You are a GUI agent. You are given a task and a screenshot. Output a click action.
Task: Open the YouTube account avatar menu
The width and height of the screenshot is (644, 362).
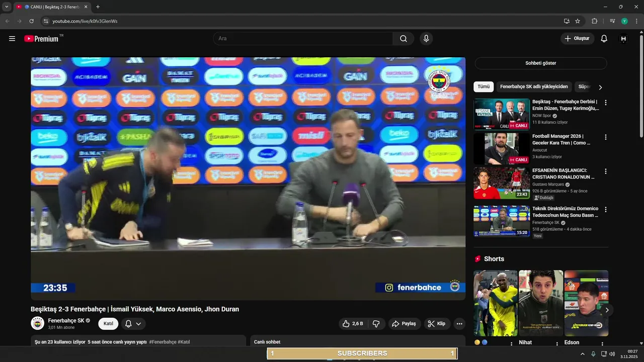(x=623, y=39)
